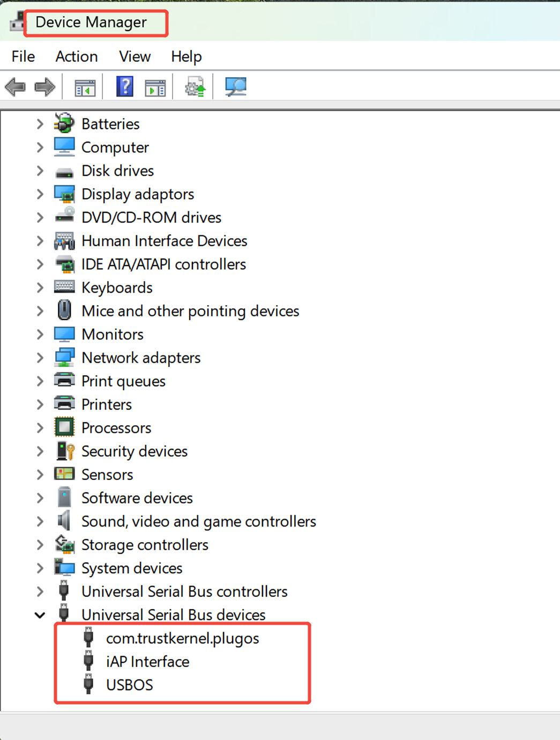Click Show/Hide Action Pane toolbar icon

(x=155, y=87)
